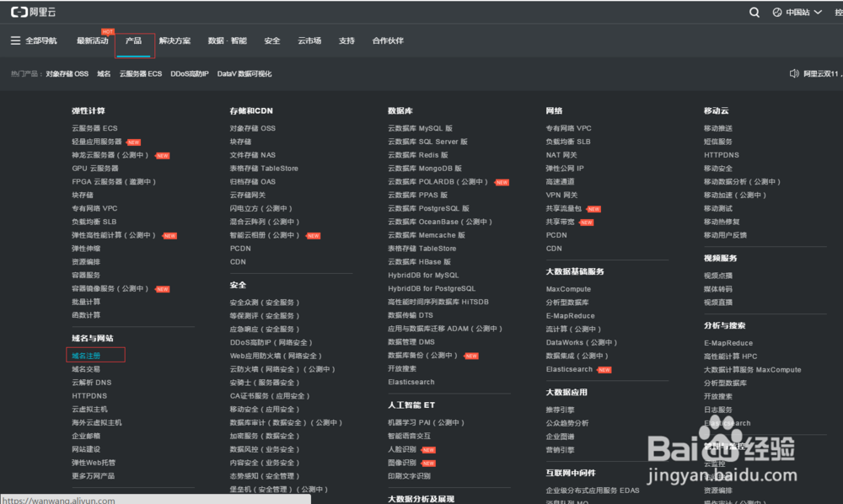Open NAT 网关 link
The width and height of the screenshot is (843, 504).
561,155
